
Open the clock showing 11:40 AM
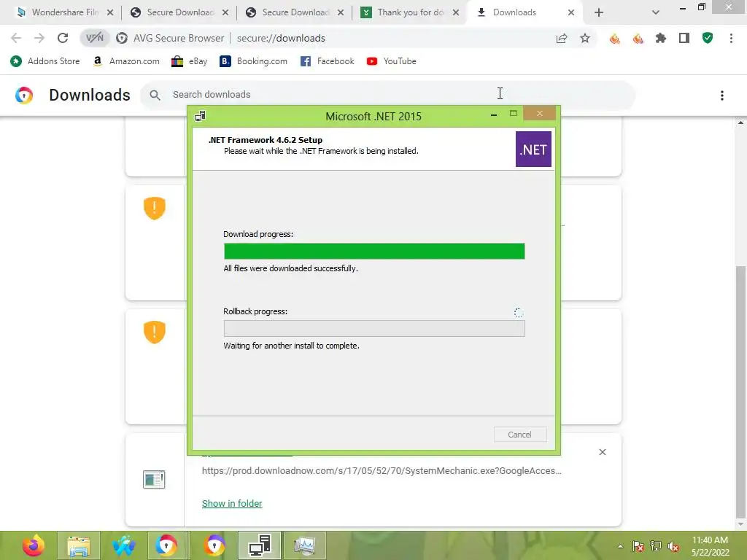click(710, 545)
